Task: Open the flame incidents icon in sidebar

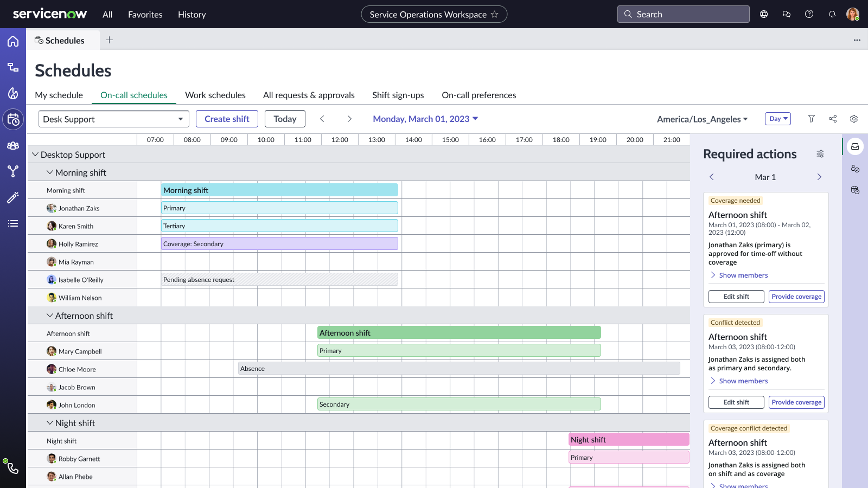Action: click(x=13, y=93)
